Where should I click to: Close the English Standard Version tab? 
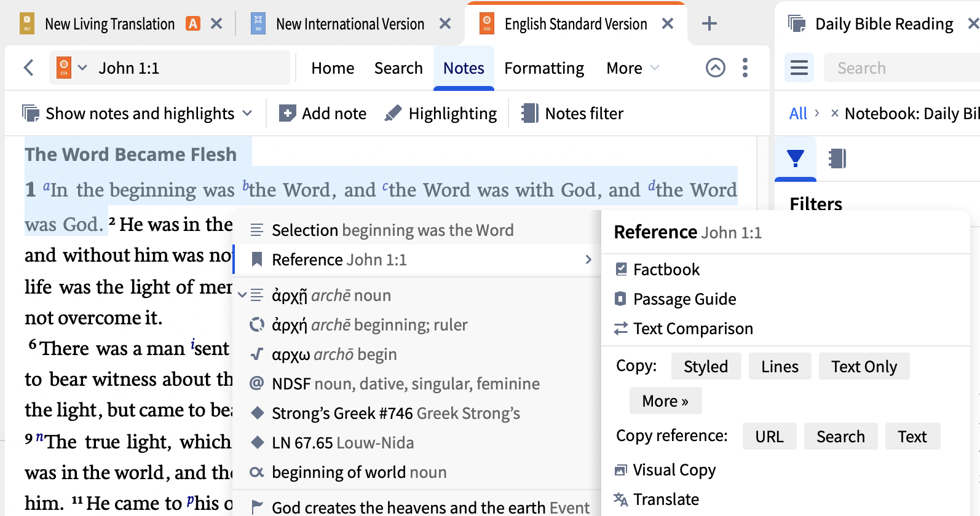tap(668, 24)
